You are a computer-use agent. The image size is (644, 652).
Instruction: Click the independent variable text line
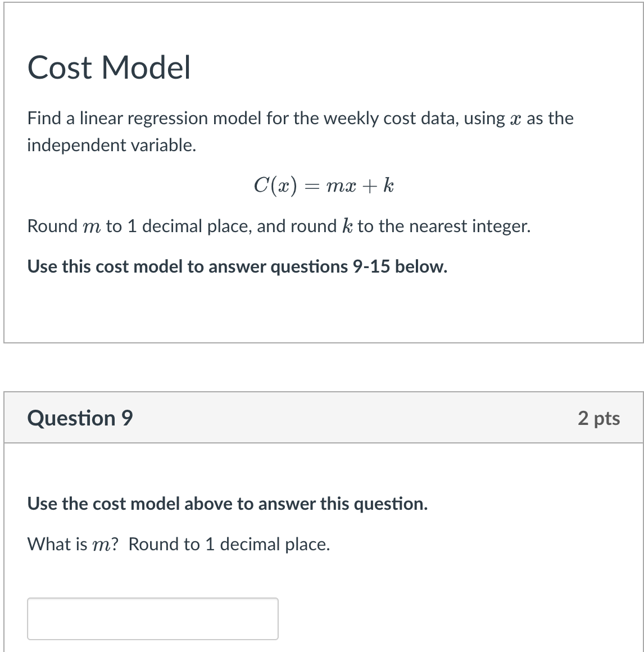pos(111,144)
